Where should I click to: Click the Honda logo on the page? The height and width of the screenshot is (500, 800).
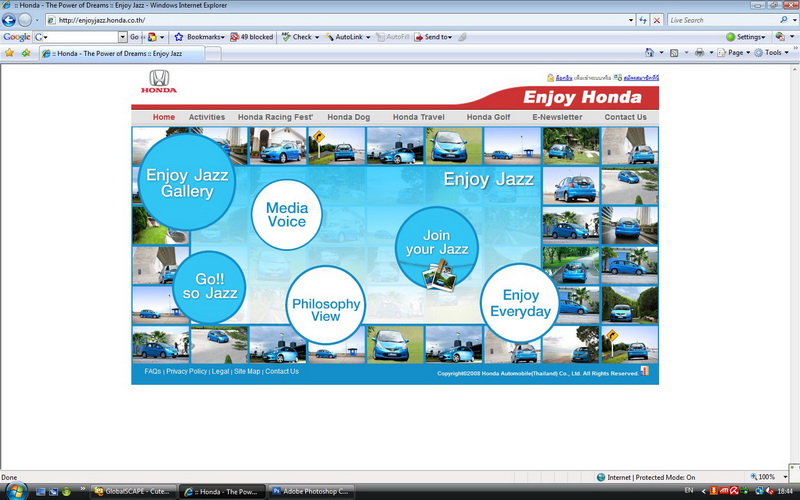click(x=159, y=82)
